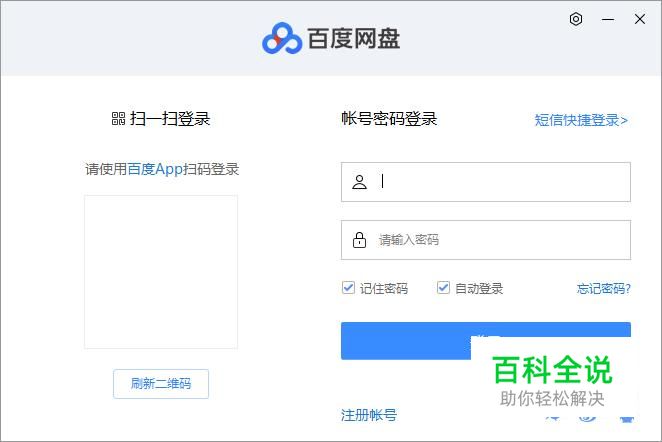Click the user silhouette icon in account field
662x442 pixels.
[x=359, y=182]
